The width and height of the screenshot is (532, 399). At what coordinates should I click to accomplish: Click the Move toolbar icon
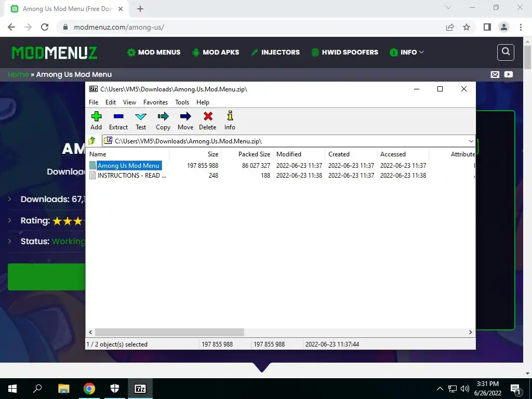click(x=185, y=121)
